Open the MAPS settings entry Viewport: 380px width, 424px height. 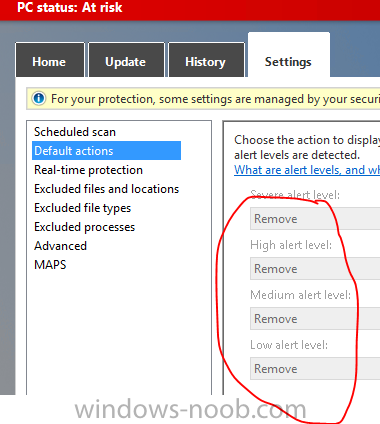coord(50,265)
